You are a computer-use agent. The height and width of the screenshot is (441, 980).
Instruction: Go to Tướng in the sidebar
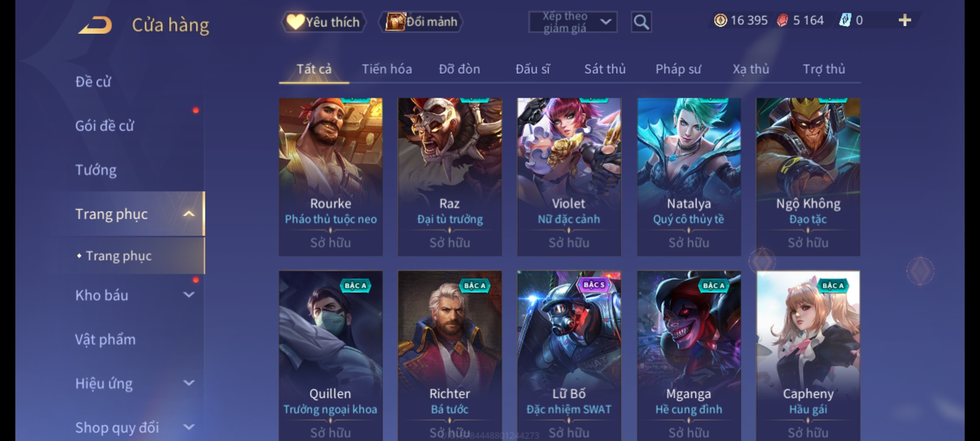[96, 170]
